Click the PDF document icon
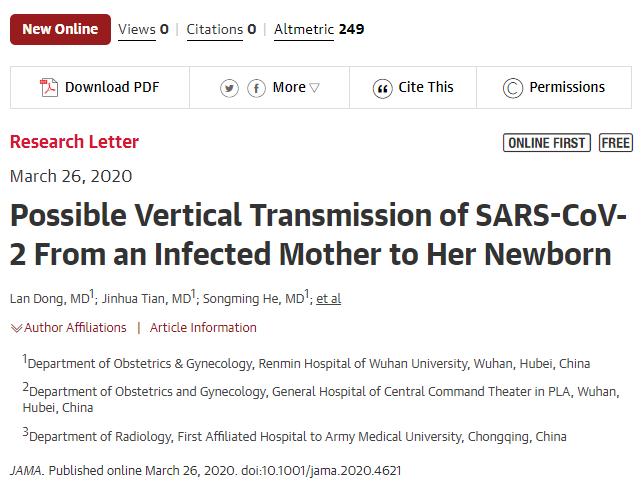Viewport: 641px width, 486px height. pos(49,88)
